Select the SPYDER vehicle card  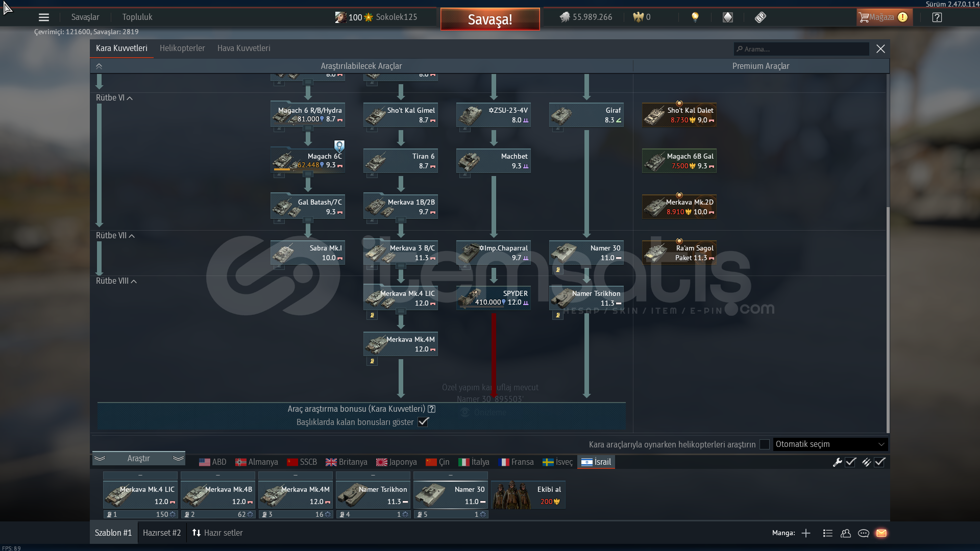click(494, 298)
